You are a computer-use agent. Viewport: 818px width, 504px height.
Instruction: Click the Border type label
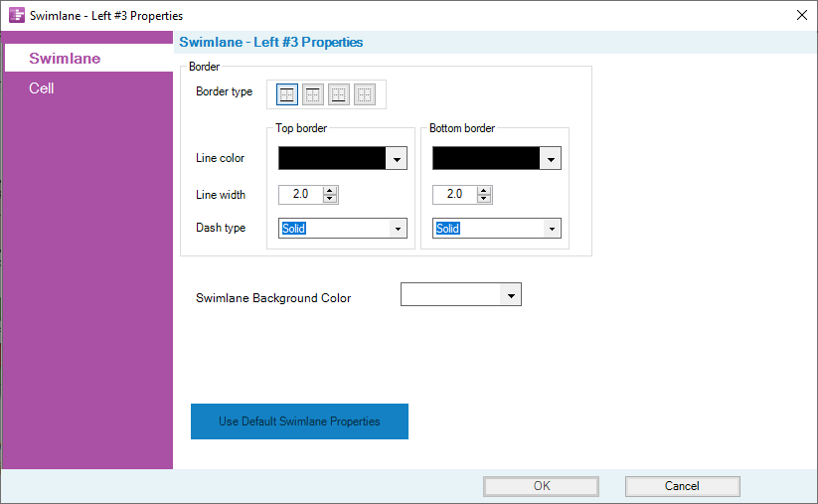click(x=225, y=91)
